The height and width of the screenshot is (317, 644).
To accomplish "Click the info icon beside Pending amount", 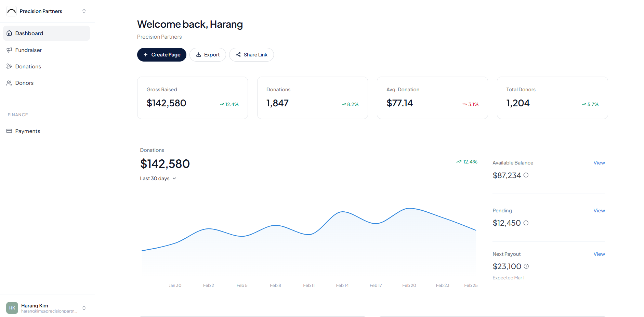I will click(526, 223).
